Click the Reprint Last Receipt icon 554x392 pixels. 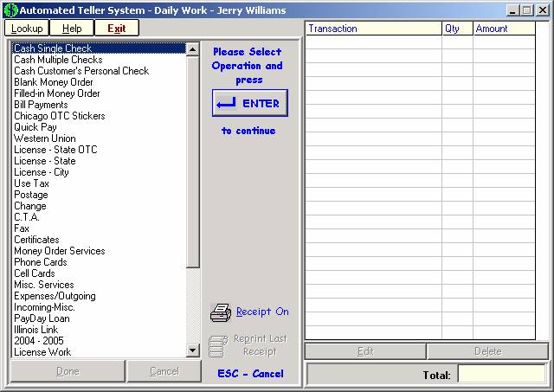(x=219, y=345)
